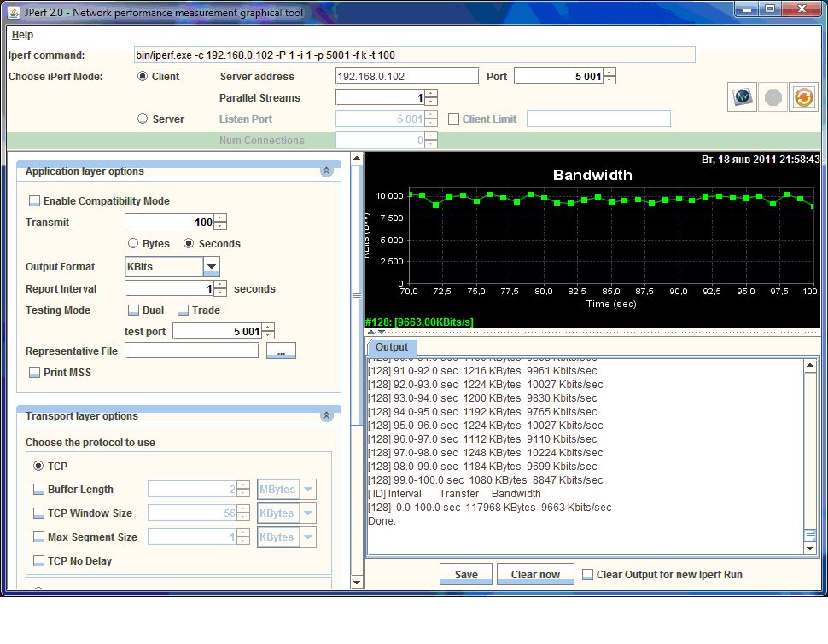828x644 pixels.
Task: Click the Bandwidth chart title
Action: point(592,175)
